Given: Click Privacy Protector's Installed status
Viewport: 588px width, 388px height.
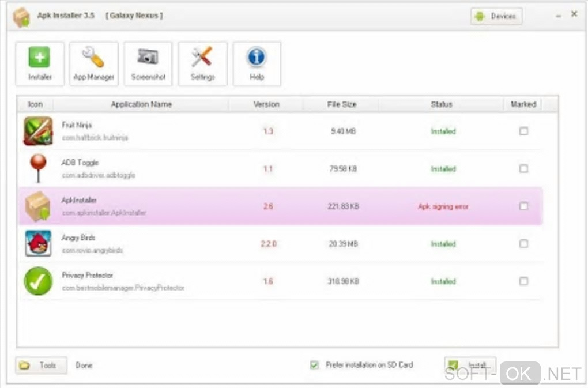Looking at the screenshot, I should [x=443, y=281].
